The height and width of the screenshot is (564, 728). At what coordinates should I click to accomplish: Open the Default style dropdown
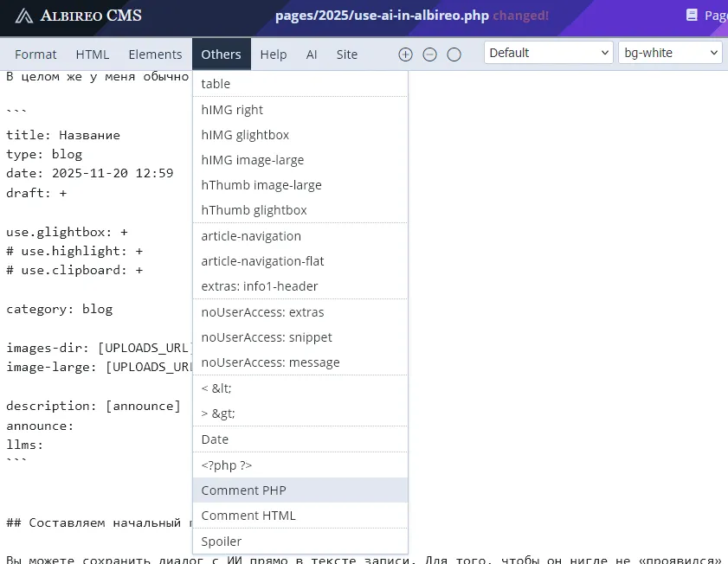tap(549, 53)
